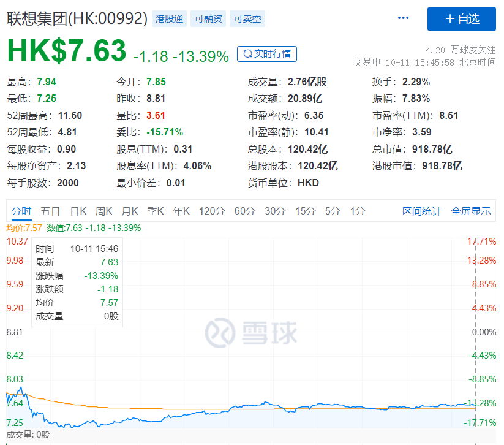Switch to the 日K chart tab
The height and width of the screenshot is (445, 504).
pos(78,211)
